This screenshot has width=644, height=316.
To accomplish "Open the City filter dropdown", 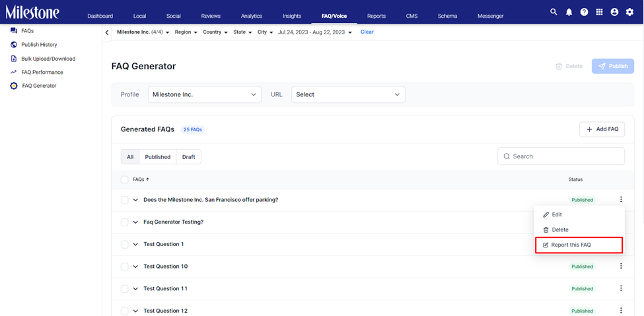I will click(266, 32).
